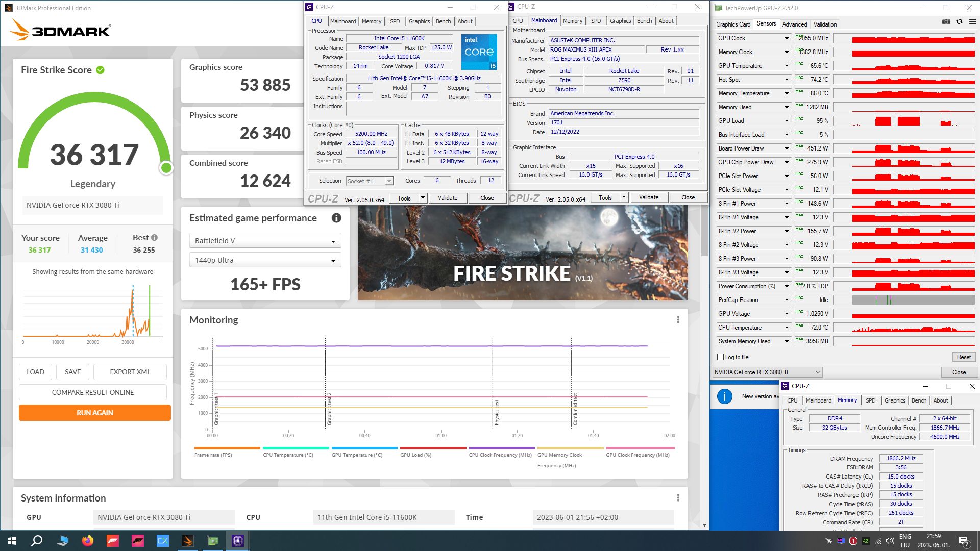Open Tools arrow in CPU-Z CPU window
The image size is (980, 551).
(423, 198)
